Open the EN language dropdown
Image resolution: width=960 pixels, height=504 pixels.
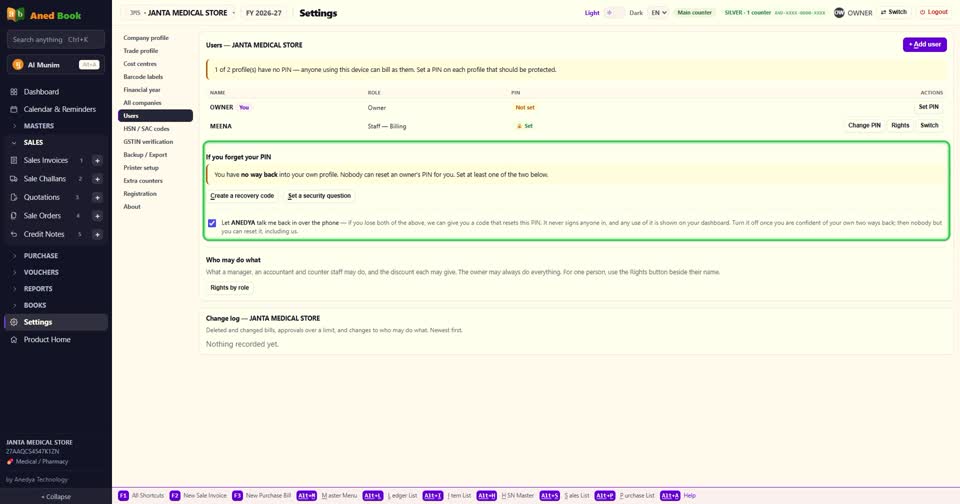click(x=659, y=13)
